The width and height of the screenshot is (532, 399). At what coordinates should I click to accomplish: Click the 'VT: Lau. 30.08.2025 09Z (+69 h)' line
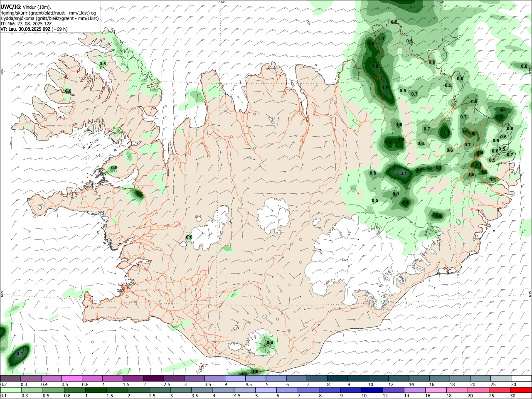coord(34,29)
